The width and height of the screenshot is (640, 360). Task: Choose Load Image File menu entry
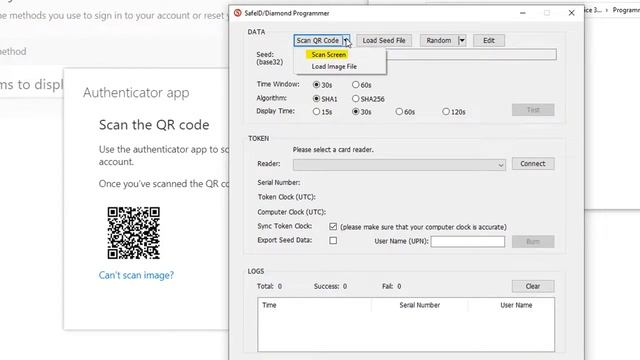coord(334,67)
